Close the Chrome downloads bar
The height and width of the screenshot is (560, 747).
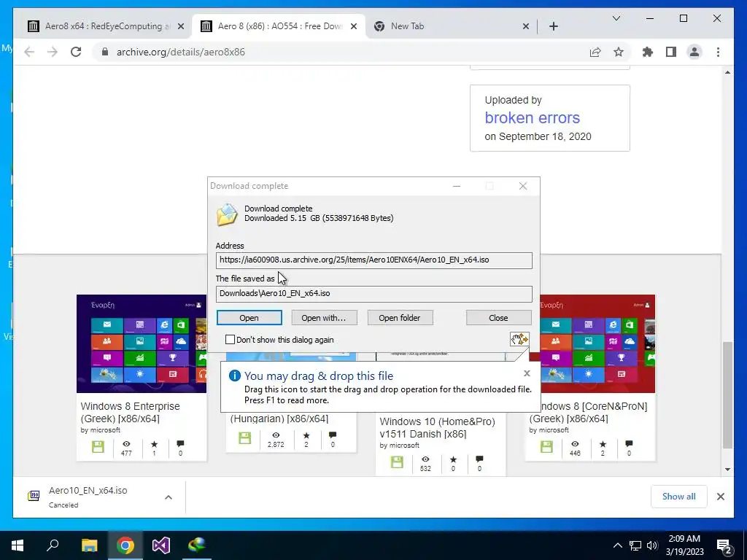pos(720,497)
